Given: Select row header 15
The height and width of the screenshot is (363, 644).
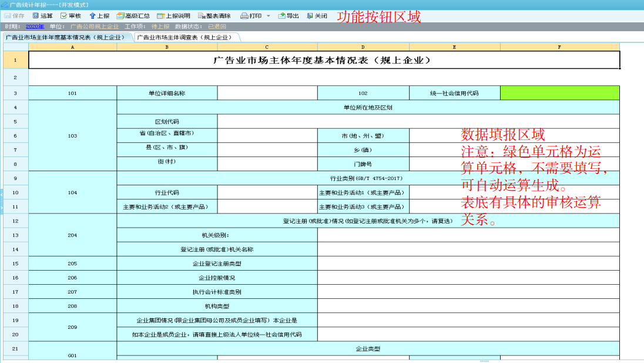Looking at the screenshot, I should tap(16, 264).
